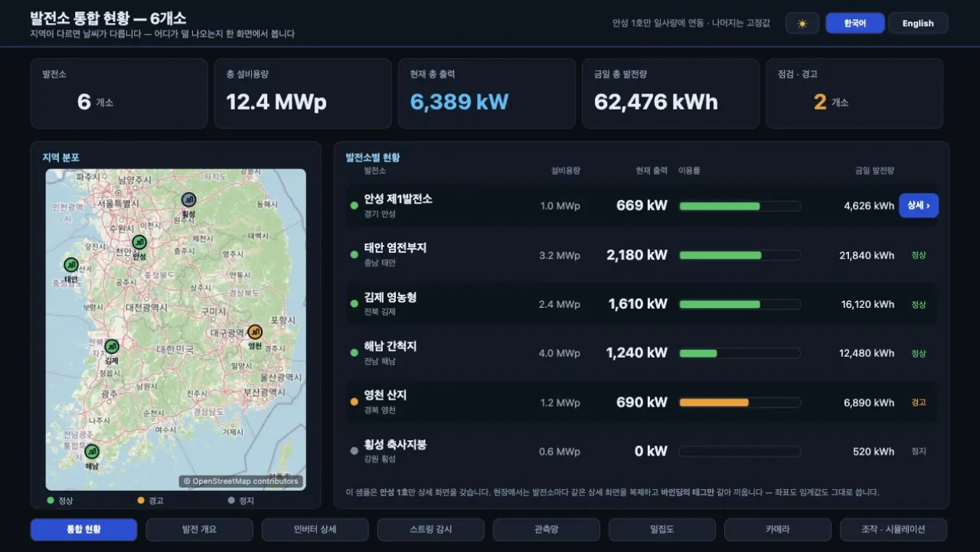Open the 인버터 상세 tab
Viewport: 980px width, 552px height.
315,530
